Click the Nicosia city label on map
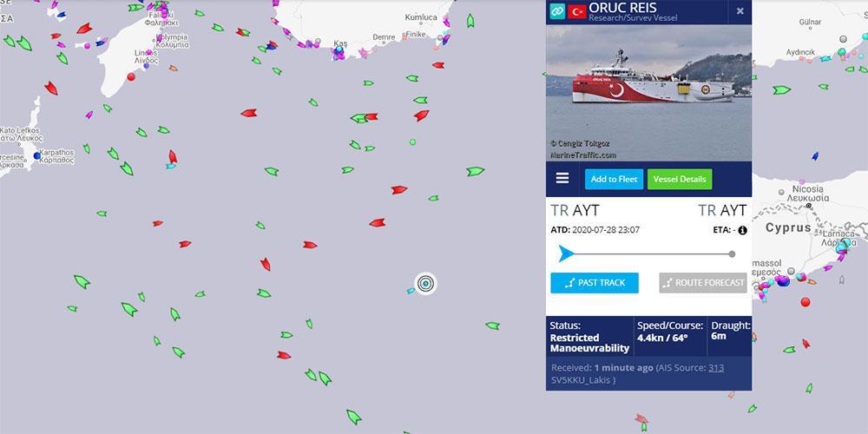Image resolution: width=868 pixels, height=434 pixels. click(x=807, y=189)
